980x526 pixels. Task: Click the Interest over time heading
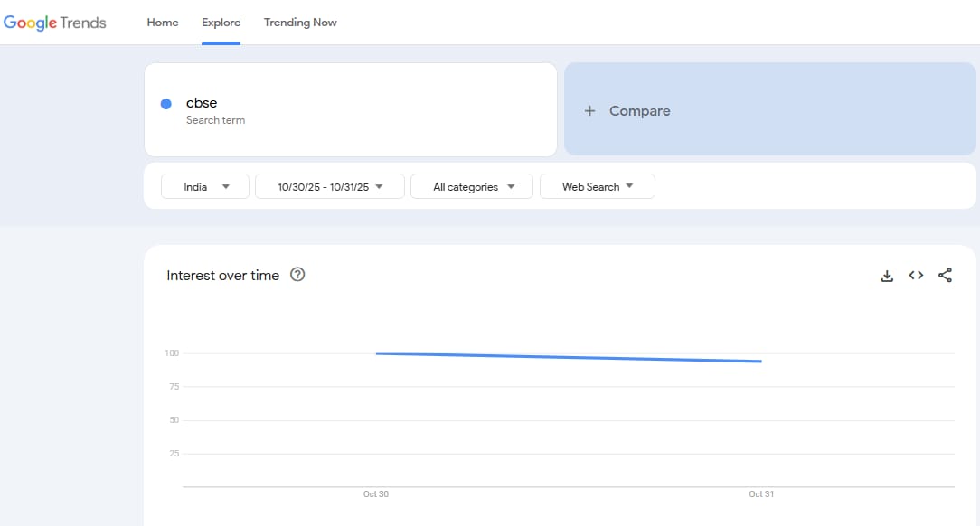[x=222, y=276]
